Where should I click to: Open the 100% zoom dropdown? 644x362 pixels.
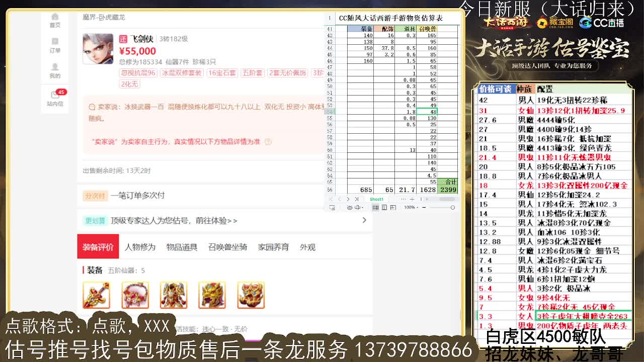[x=411, y=208]
